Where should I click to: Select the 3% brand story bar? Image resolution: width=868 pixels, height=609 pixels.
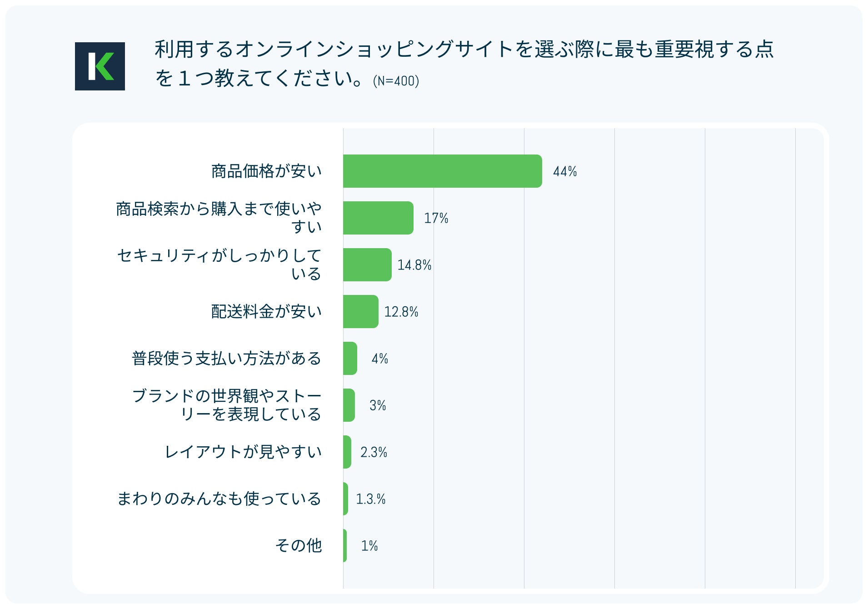pos(349,405)
